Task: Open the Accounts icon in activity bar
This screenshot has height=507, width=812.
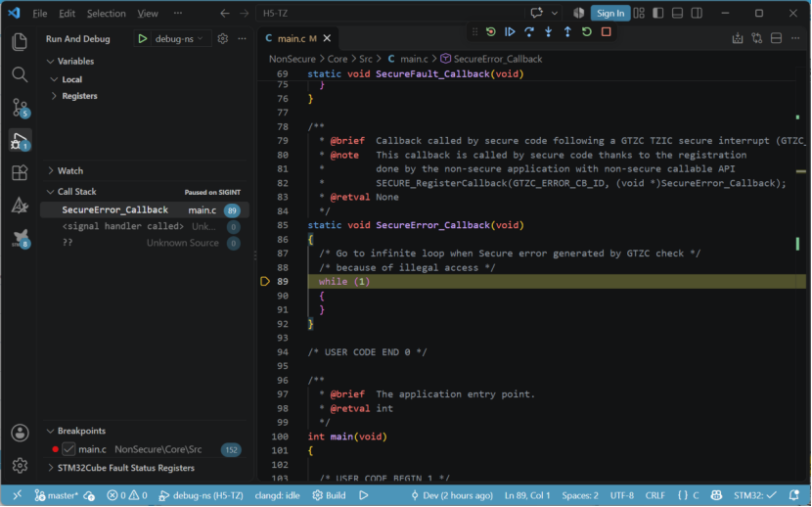Action: pyautogui.click(x=20, y=433)
